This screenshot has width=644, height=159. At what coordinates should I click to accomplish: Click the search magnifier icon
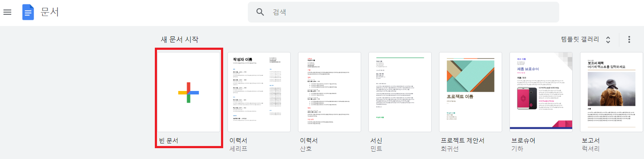[x=260, y=12]
